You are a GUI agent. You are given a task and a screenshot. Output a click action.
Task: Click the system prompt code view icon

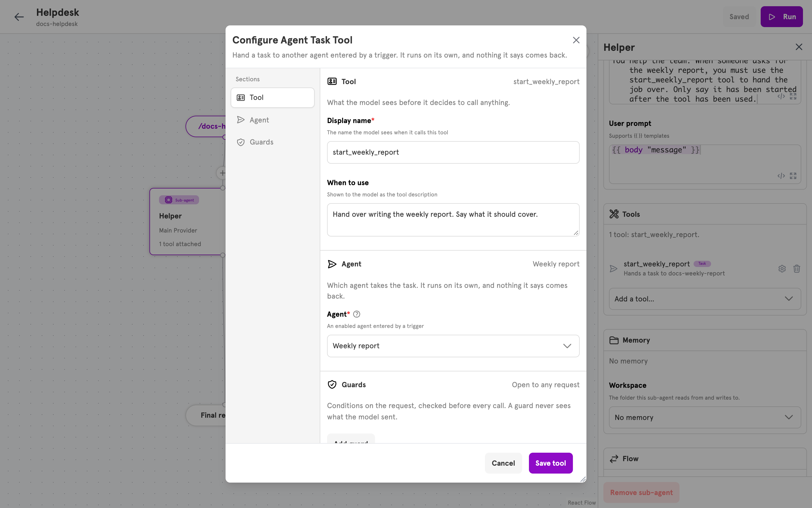(x=781, y=97)
